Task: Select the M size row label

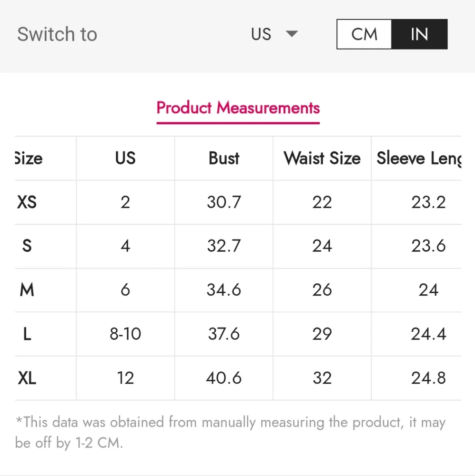Action: pos(27,290)
